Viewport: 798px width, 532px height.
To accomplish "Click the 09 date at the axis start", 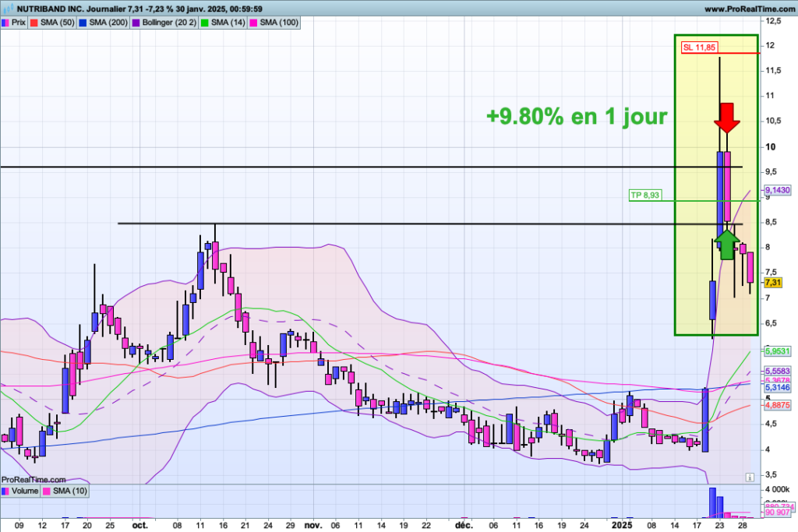I will [x=19, y=526].
